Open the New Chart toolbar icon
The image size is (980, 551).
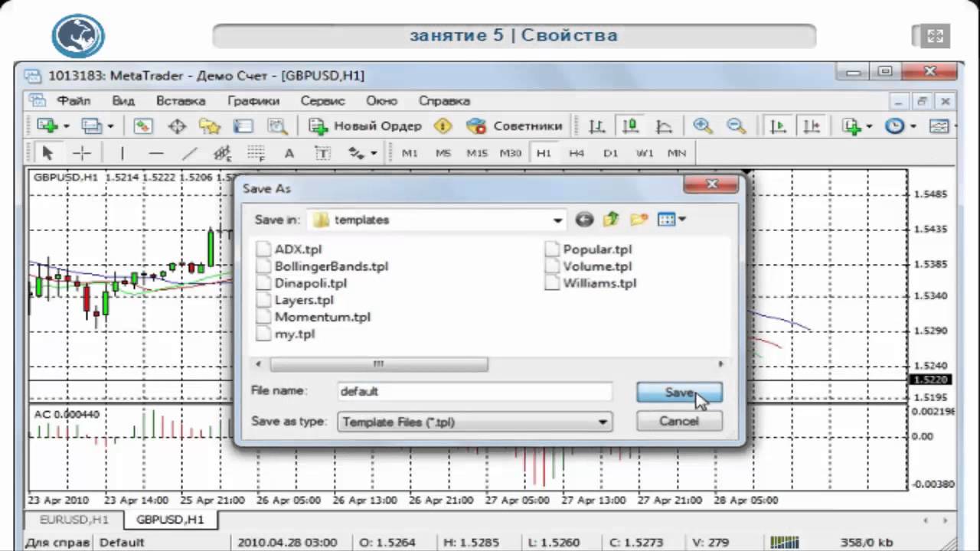[47, 126]
